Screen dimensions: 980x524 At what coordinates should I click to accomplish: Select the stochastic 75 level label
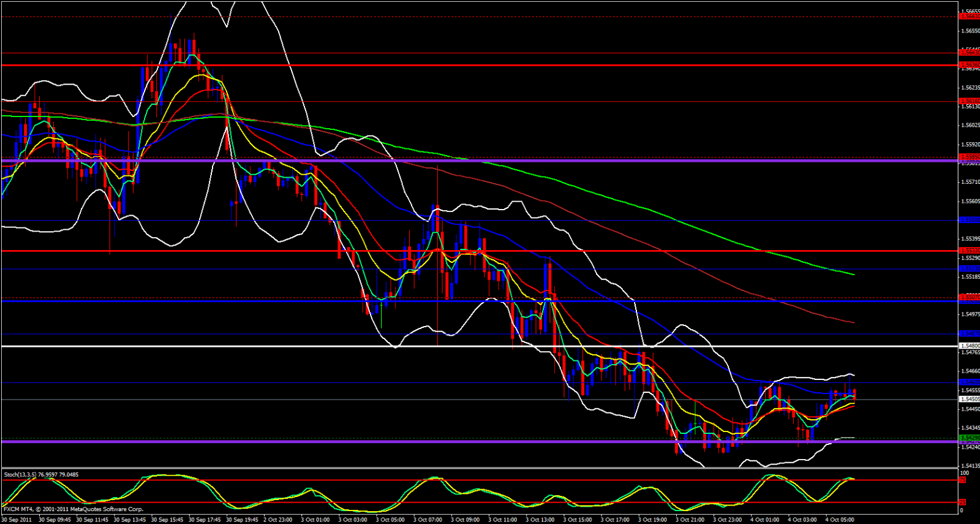coord(962,480)
